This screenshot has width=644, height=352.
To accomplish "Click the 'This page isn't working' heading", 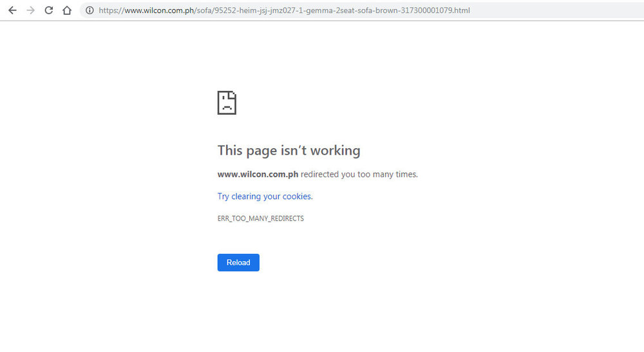I will pyautogui.click(x=289, y=150).
